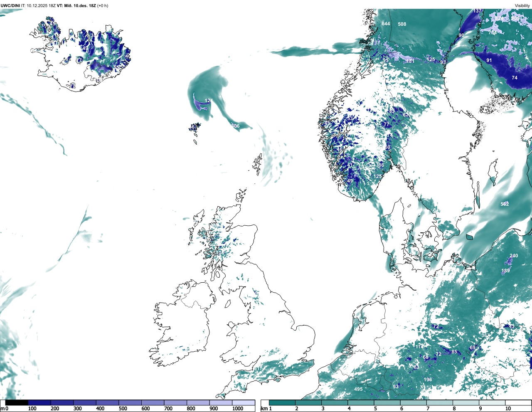Click the '644' visibility value over northern Norway
Screen dimensions: 532x412
click(x=386, y=24)
